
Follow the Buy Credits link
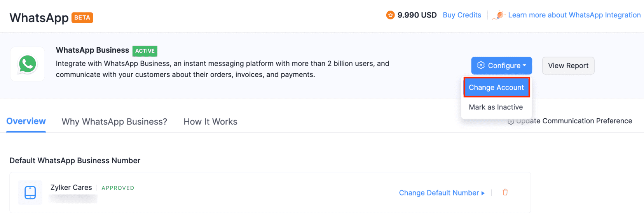pos(462,15)
